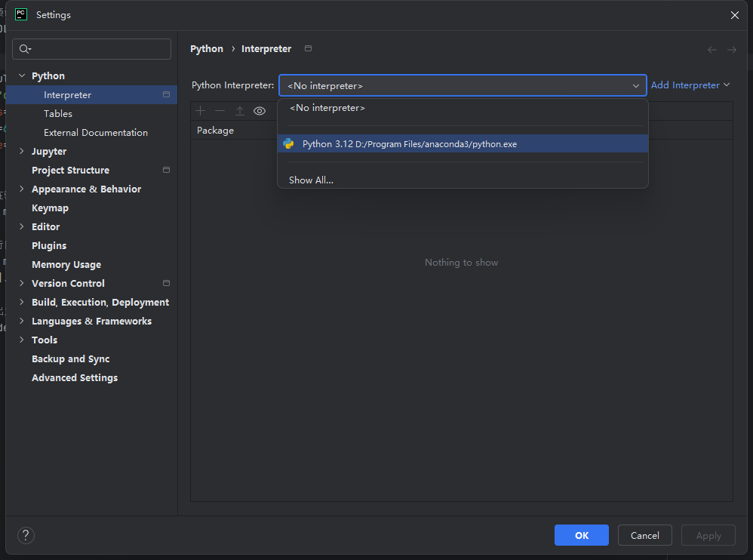This screenshot has width=753, height=560.
Task: Click project-level marker icon next to Version Control
Action: click(x=166, y=283)
